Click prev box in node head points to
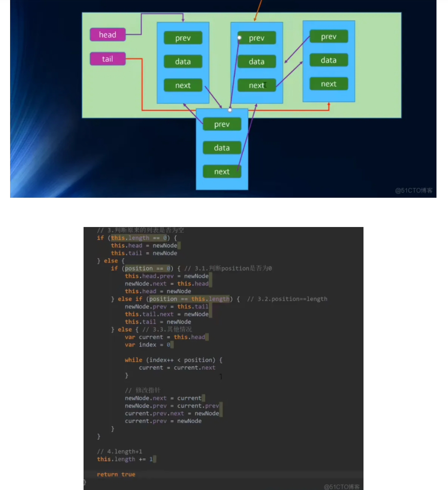The width and height of the screenshot is (448, 490). (x=183, y=38)
